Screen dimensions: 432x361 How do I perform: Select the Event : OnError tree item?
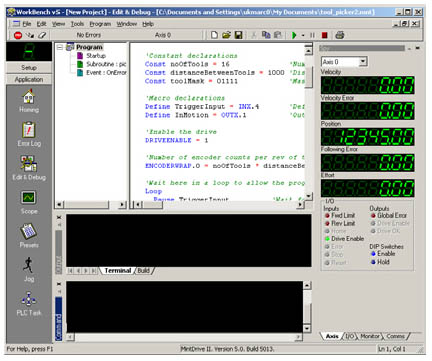[106, 73]
